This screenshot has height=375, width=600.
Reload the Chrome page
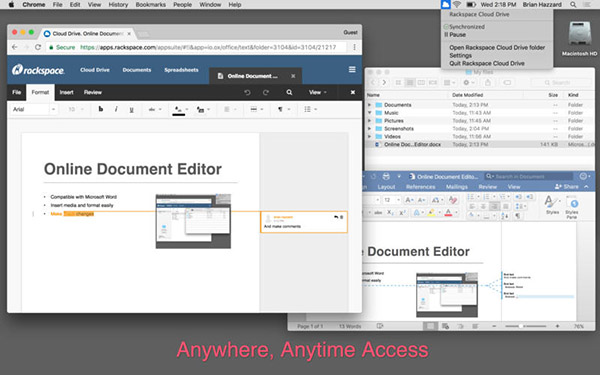coord(38,47)
